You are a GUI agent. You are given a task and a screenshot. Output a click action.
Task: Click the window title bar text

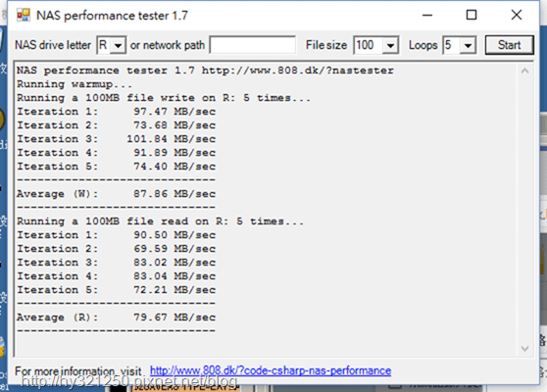pyautogui.click(x=112, y=16)
